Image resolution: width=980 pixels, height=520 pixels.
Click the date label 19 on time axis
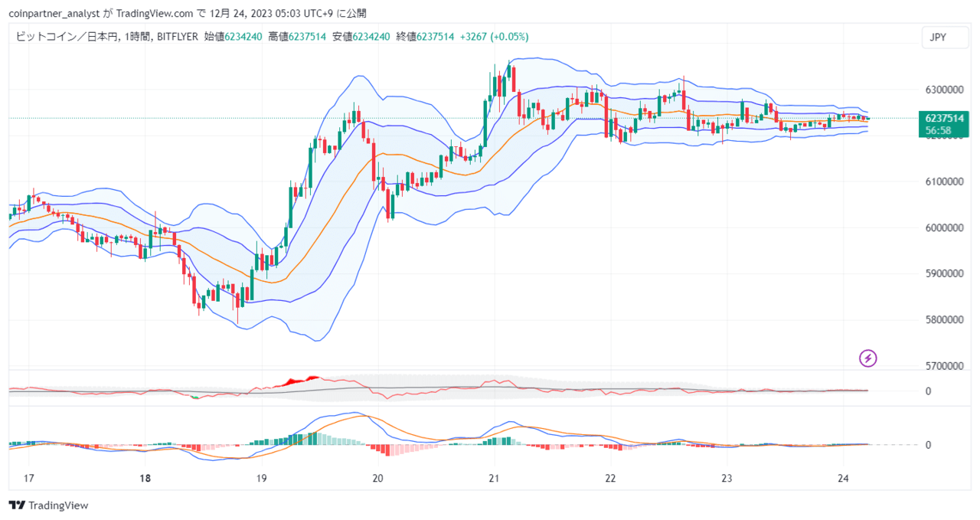[x=261, y=479]
